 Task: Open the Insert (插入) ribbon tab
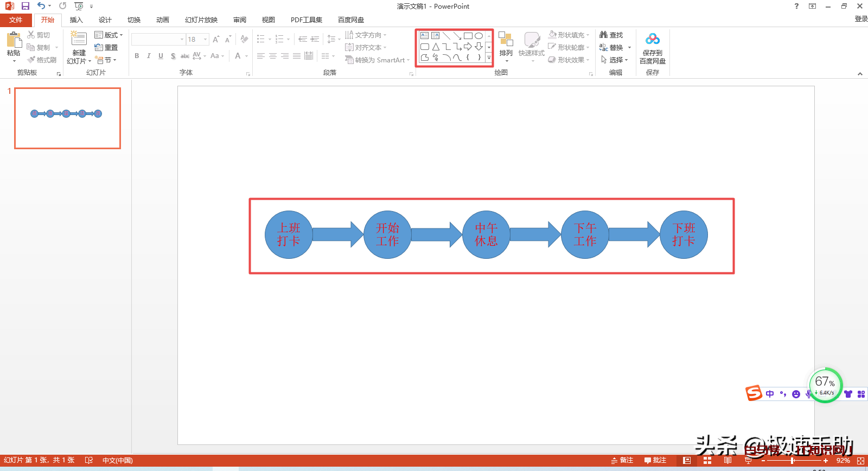[x=76, y=20]
